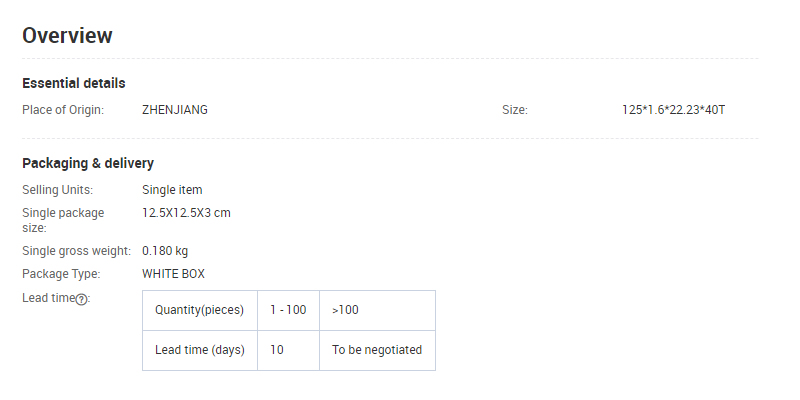The image size is (800, 400).
Task: Select the 0.180 kg weight value
Action: click(x=165, y=250)
